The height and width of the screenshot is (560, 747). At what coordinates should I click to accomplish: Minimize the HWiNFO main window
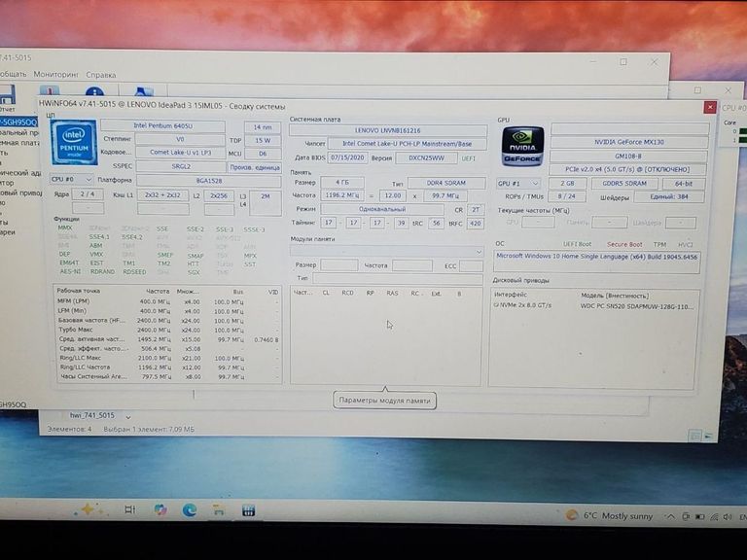click(x=593, y=61)
